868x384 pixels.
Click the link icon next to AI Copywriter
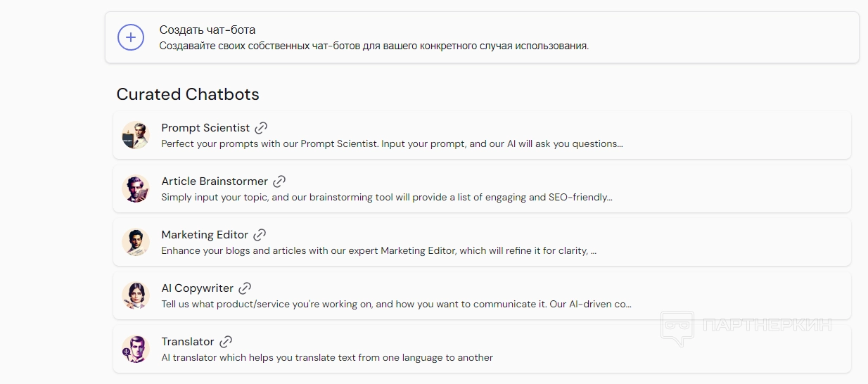245,288
